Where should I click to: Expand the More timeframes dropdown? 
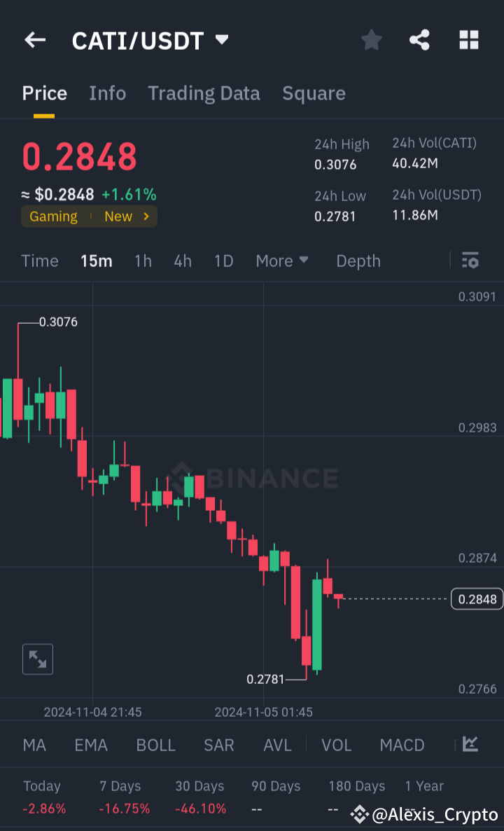point(282,261)
